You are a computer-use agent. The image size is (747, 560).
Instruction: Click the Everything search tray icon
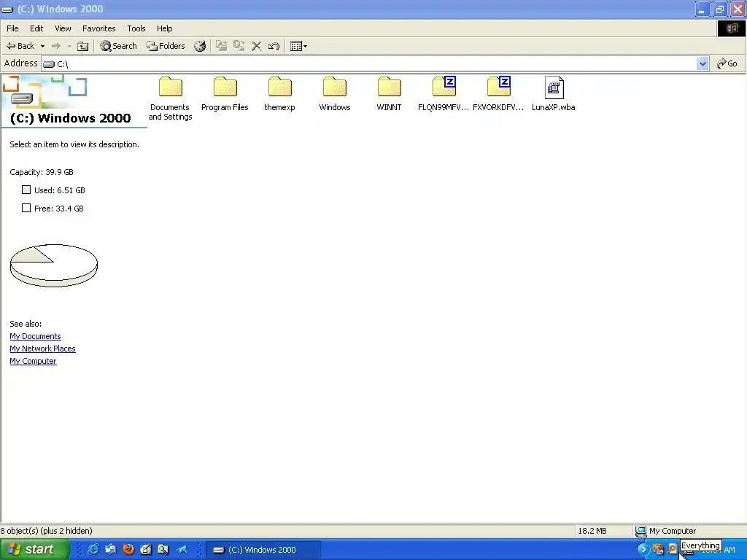(x=672, y=550)
